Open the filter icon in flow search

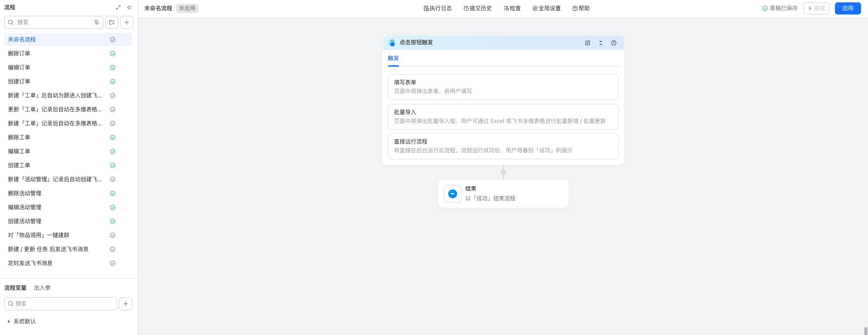(x=96, y=22)
